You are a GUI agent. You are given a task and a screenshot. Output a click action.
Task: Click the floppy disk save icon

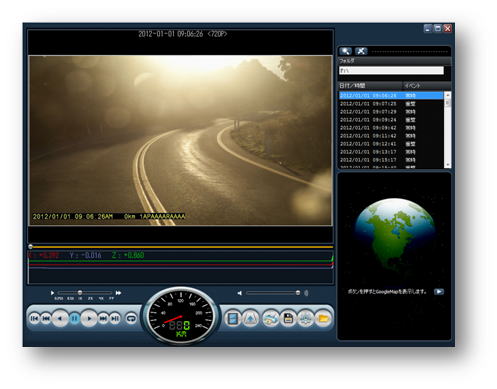[288, 319]
